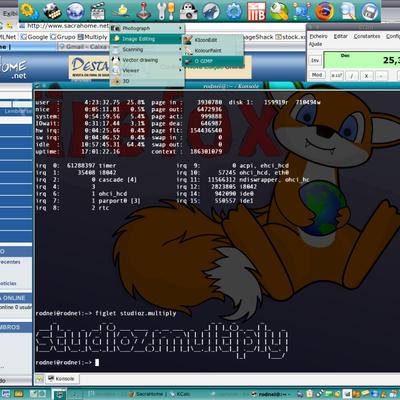Open the Ajuda menu in KCalc

(315, 44)
